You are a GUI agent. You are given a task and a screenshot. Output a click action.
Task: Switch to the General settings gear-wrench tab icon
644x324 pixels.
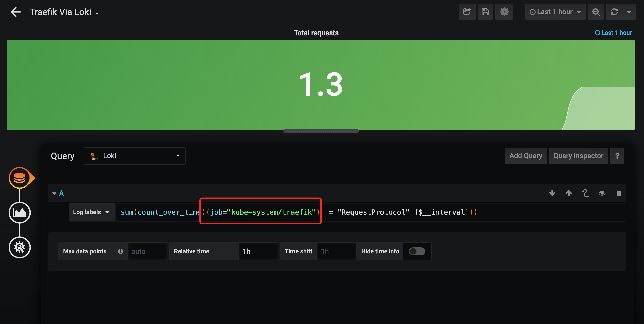tap(20, 247)
